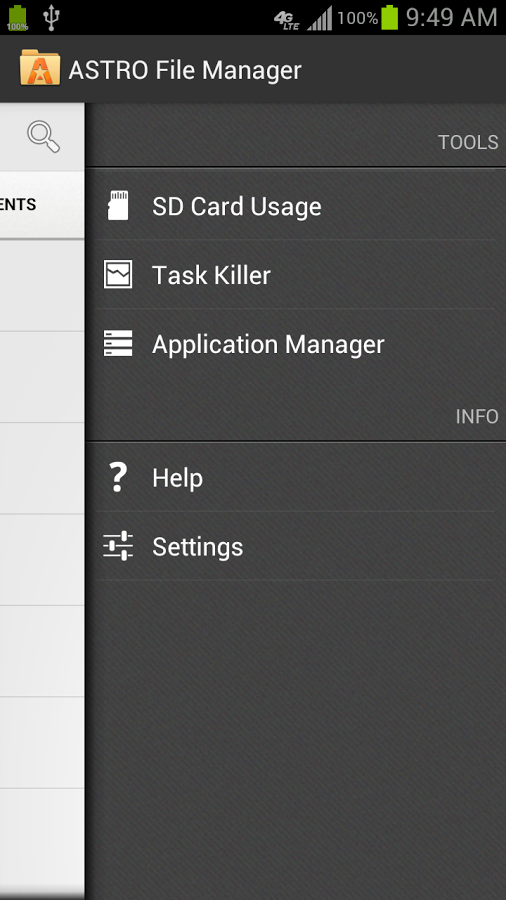The width and height of the screenshot is (506, 900).
Task: Tap the ASTRO File Manager title
Action: coord(185,70)
